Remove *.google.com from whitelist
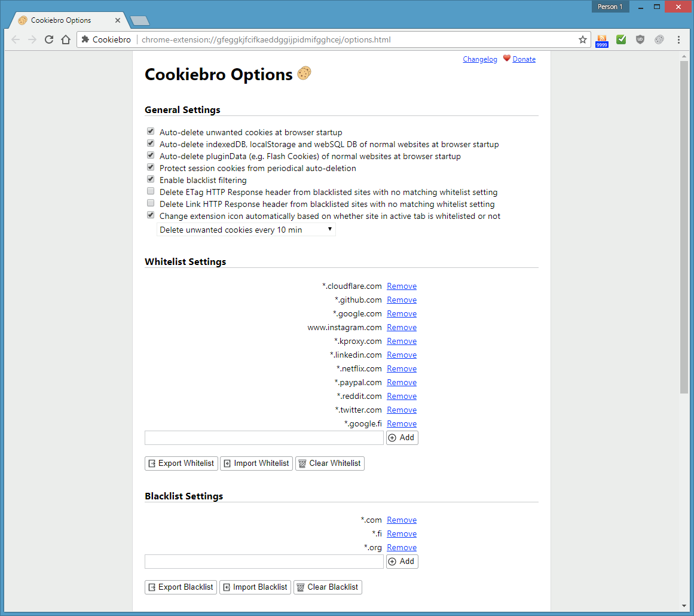 click(x=402, y=313)
